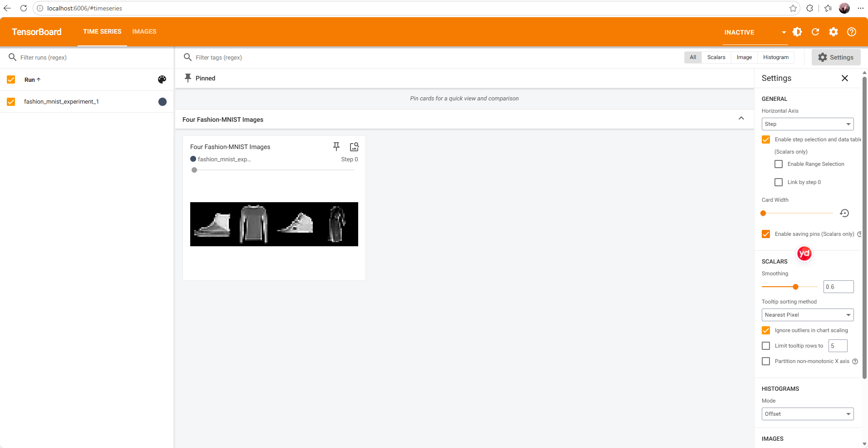
Task: Refresh the browser page
Action: click(x=24, y=8)
